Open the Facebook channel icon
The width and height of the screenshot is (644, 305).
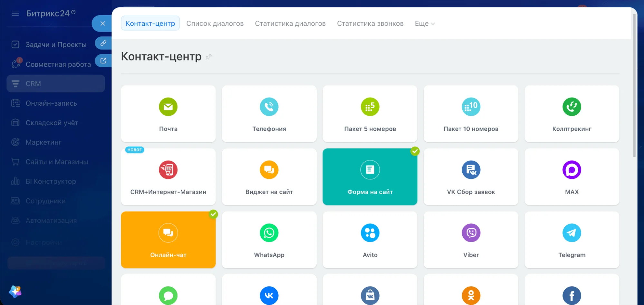tap(572, 295)
